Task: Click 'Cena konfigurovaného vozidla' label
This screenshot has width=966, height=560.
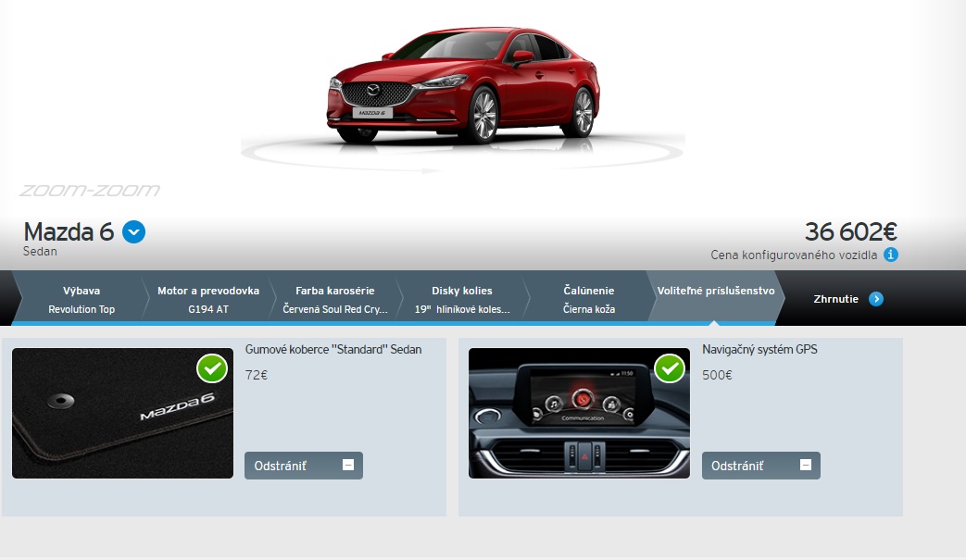Action: (x=794, y=255)
